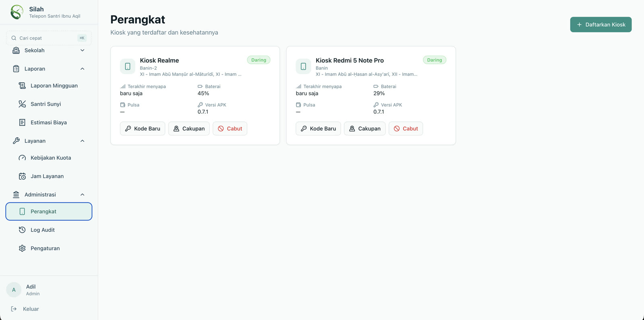This screenshot has width=644, height=320.
Task: Open Cakupan for Kiosk Realme
Action: (x=189, y=129)
